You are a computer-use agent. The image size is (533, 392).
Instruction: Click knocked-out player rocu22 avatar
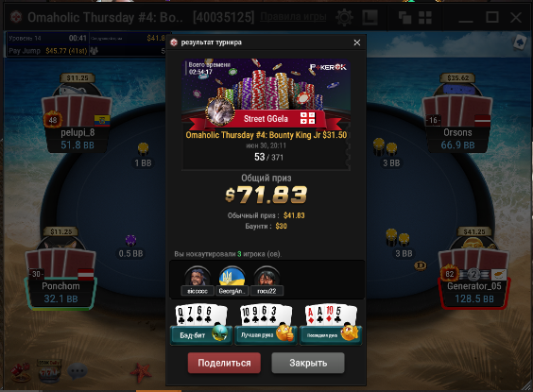pos(266,277)
